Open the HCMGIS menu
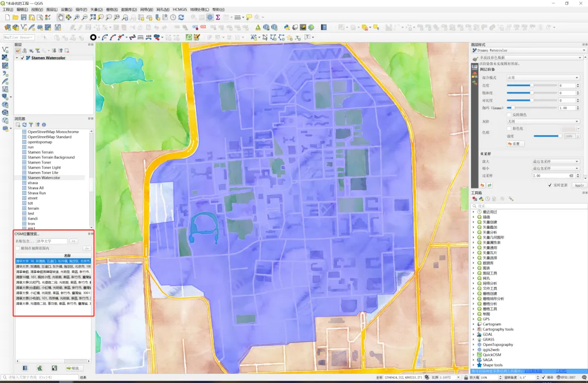Viewport: 588px width, 383px height. tap(180, 9)
